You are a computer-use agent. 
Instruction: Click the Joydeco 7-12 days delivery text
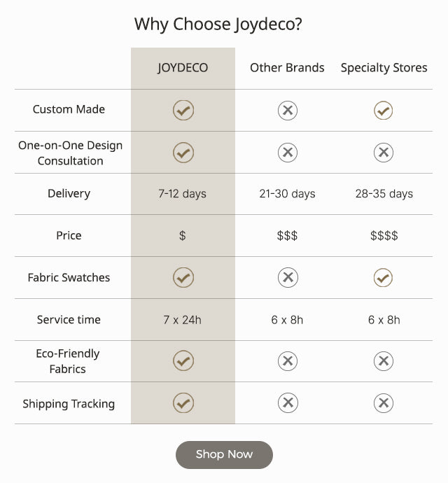coord(182,194)
